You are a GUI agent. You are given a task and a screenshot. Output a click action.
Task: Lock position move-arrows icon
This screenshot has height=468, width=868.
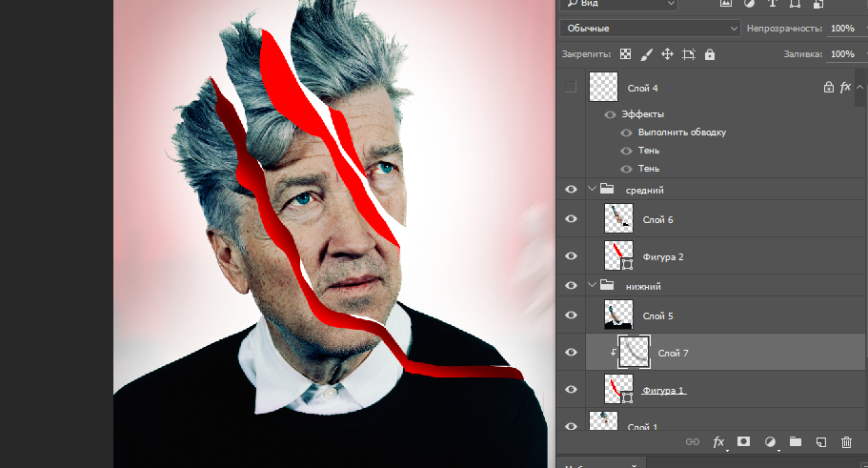[667, 54]
